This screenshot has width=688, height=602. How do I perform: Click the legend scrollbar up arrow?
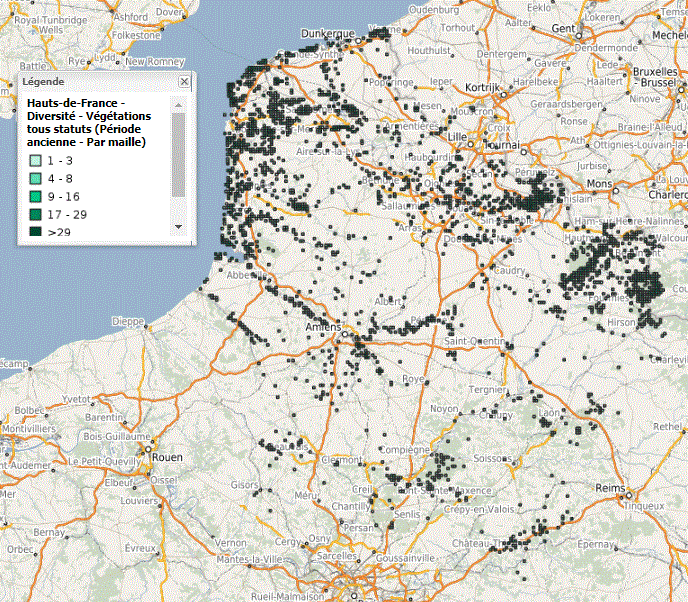click(179, 104)
